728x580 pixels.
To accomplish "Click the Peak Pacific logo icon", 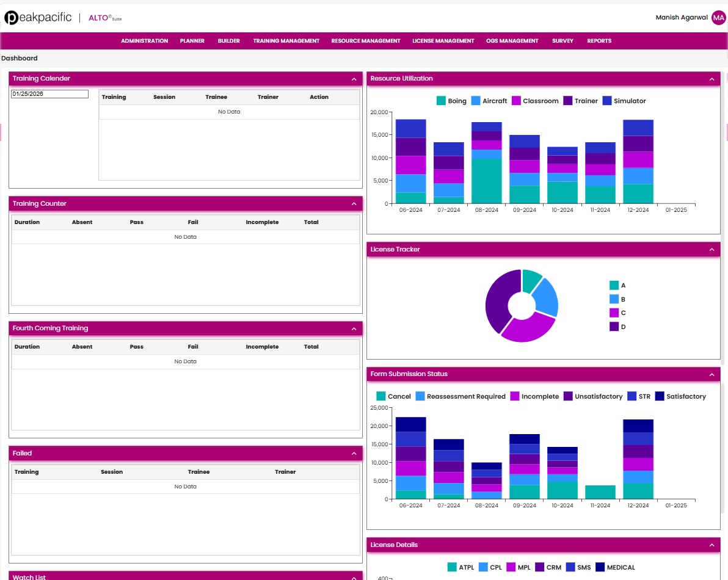I will (12, 18).
